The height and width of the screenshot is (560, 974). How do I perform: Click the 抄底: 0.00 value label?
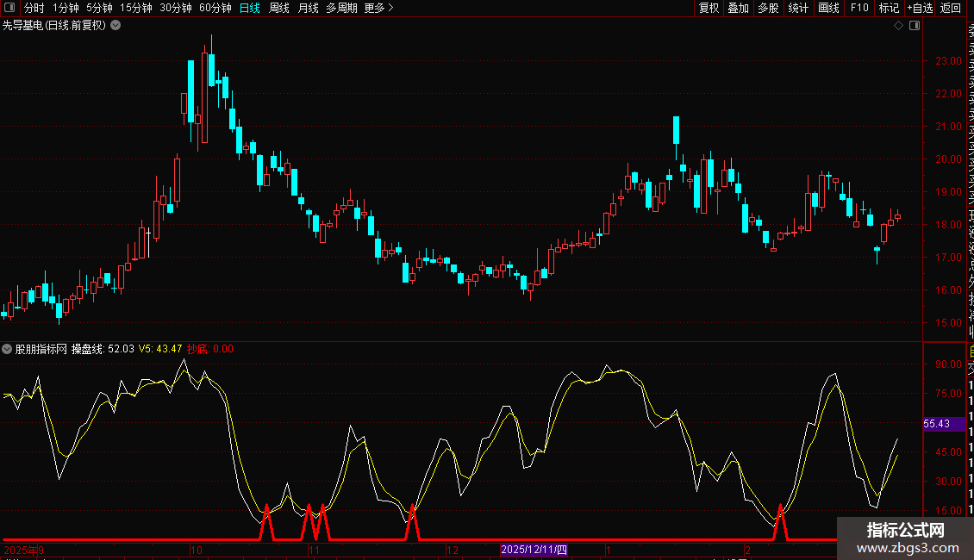click(x=210, y=349)
